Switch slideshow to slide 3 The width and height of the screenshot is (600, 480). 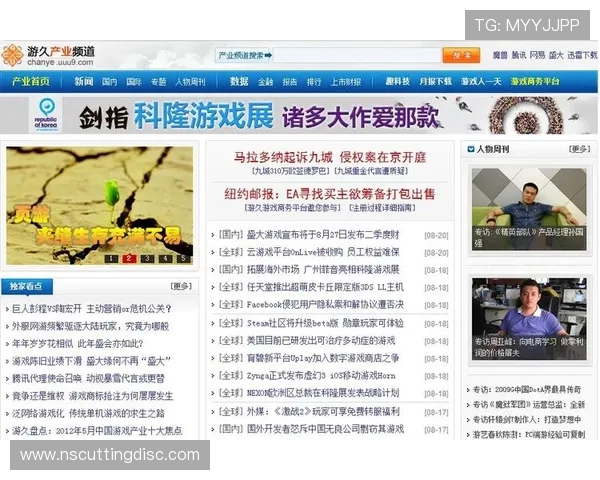point(147,259)
